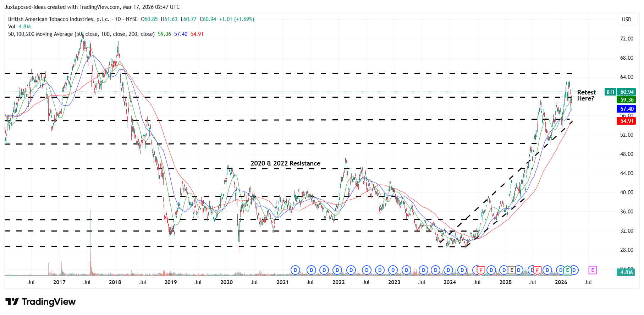Click the green earnings marker in 2026
The width and height of the screenshot is (644, 315).
click(567, 270)
